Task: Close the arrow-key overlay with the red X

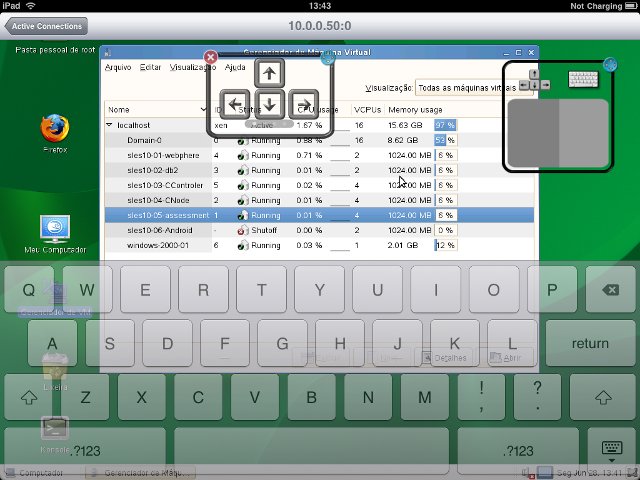Action: 211,58
